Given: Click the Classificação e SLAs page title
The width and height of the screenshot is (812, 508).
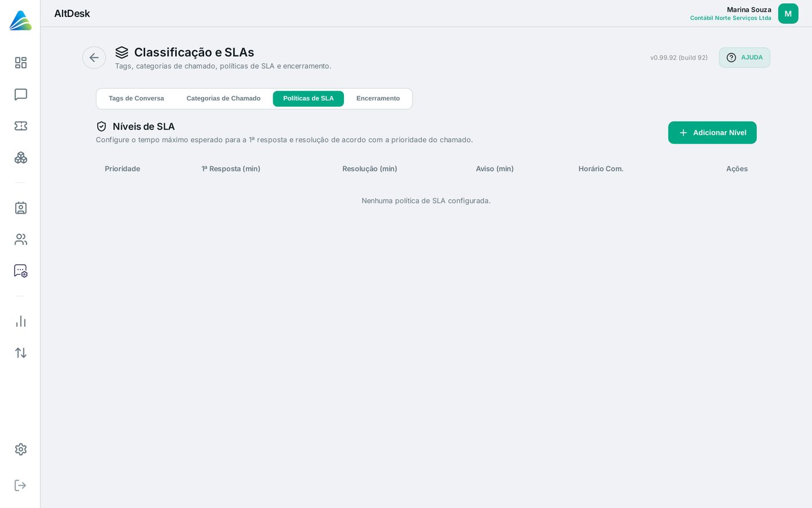Looking at the screenshot, I should pyautogui.click(x=194, y=52).
